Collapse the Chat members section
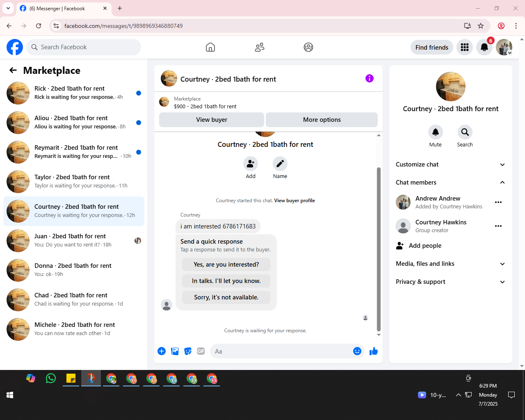The height and width of the screenshot is (420, 525). [451, 183]
